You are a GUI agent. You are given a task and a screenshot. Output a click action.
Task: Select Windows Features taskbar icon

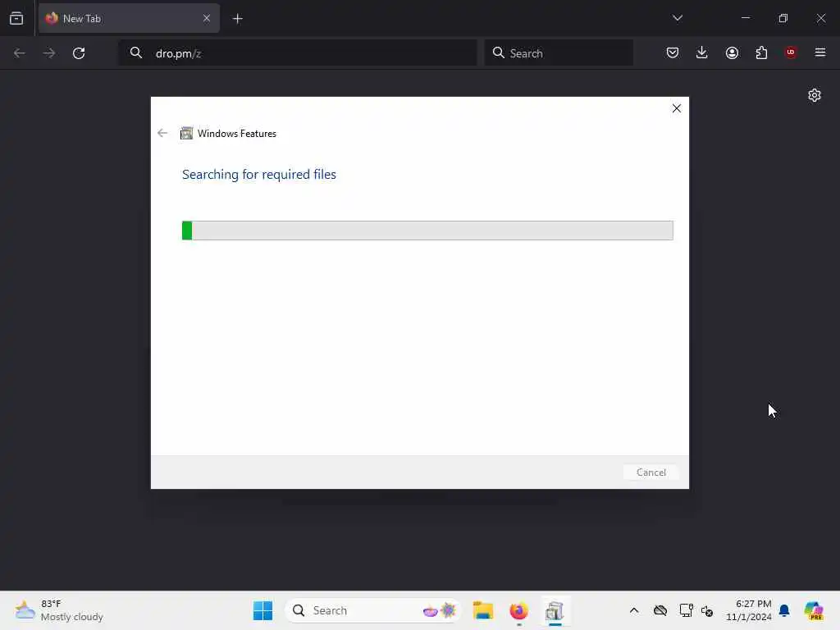[555, 610]
